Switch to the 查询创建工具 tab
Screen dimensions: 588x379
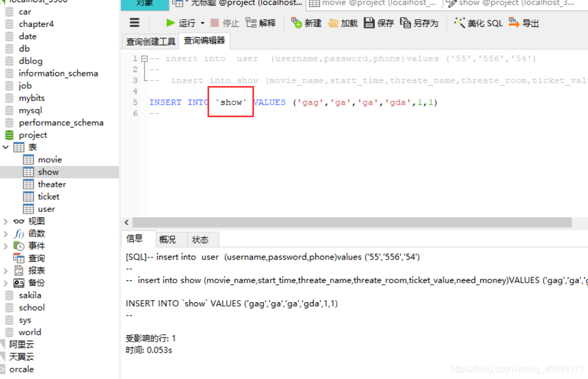[x=151, y=41]
